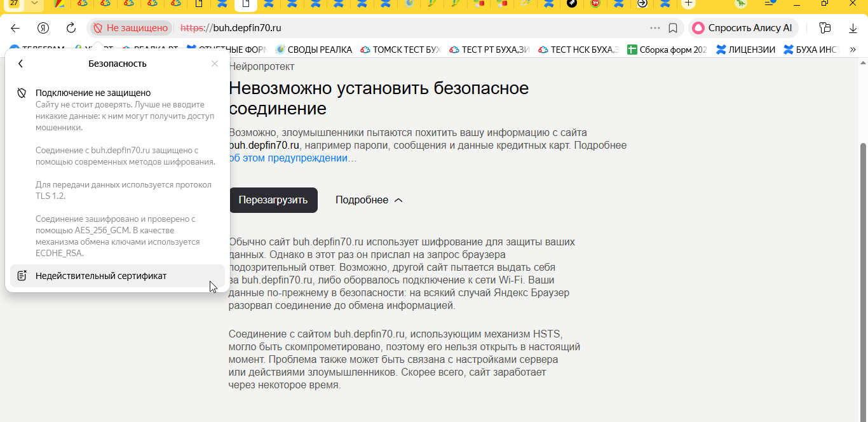Click the "Не защищено" security indicator
Screen dimensions: 868x422
point(132,28)
